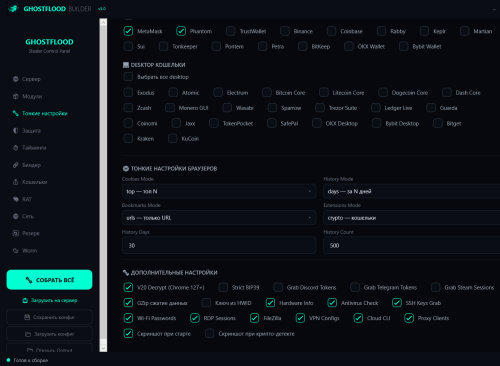The height and width of the screenshot is (366, 500).
Task: Toggle the Ключ из HWID checkbox
Action: 206,303
